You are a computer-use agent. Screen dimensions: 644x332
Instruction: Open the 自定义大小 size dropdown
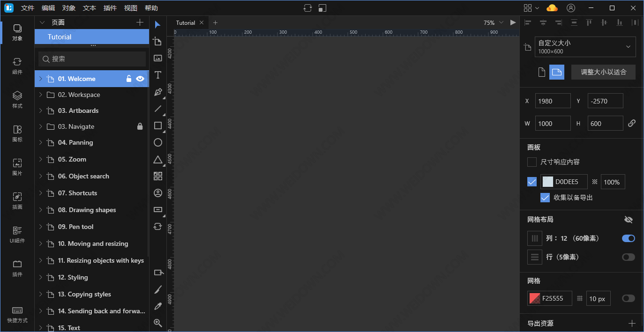[x=585, y=47]
